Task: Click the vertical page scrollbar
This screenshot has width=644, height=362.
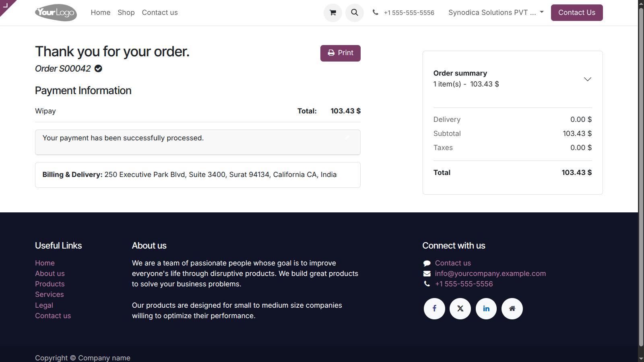Action: (641, 177)
